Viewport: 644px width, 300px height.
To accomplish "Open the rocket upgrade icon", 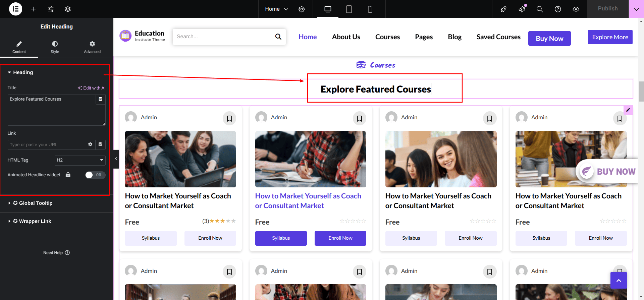I will click(x=503, y=9).
